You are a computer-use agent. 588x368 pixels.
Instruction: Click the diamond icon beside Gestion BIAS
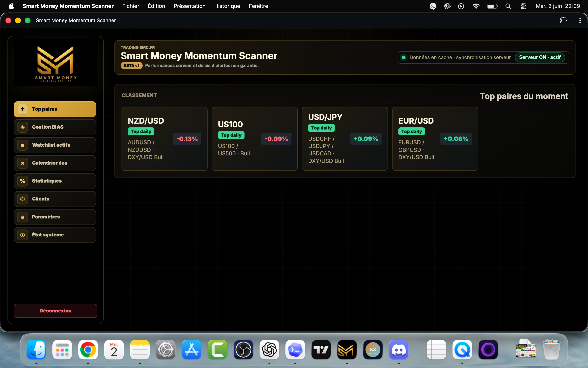point(23,127)
